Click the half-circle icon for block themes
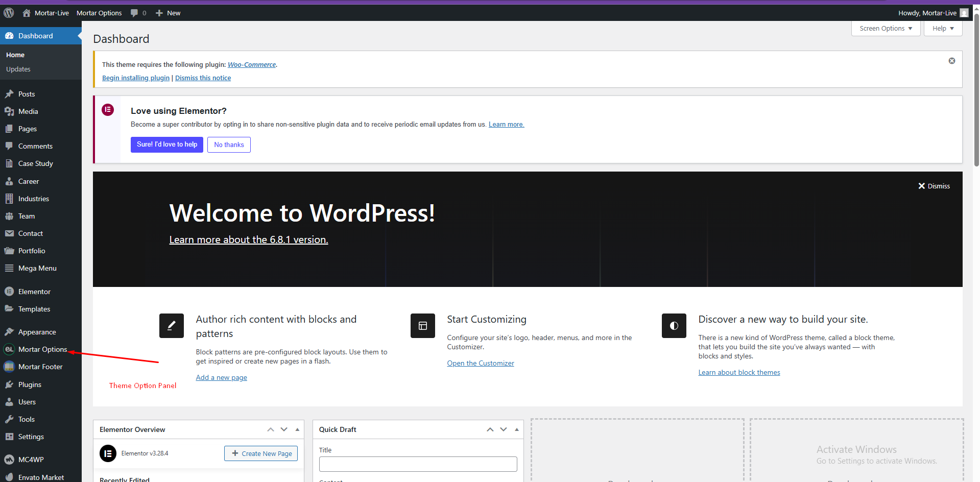The image size is (980, 482). (x=674, y=326)
